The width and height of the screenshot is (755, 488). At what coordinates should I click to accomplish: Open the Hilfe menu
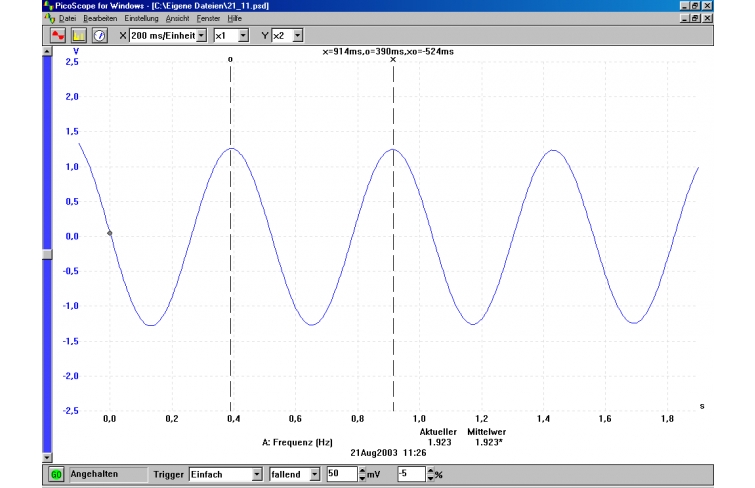click(234, 18)
